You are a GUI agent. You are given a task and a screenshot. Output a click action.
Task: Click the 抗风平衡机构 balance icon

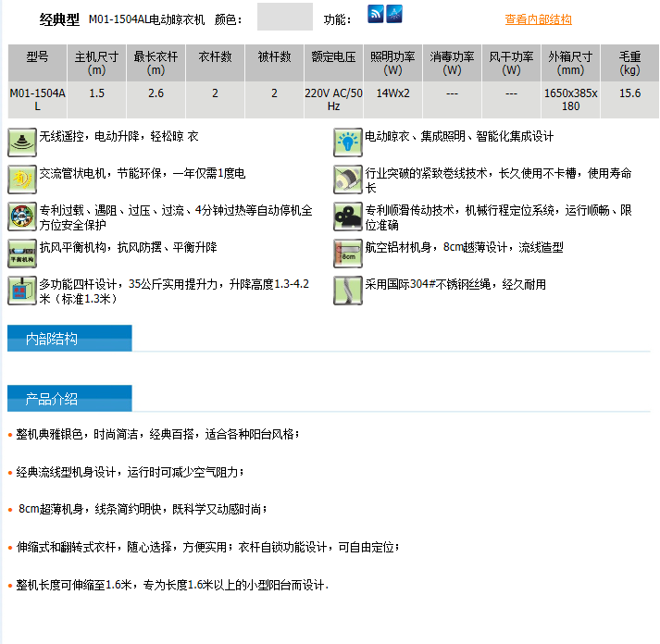(22, 254)
